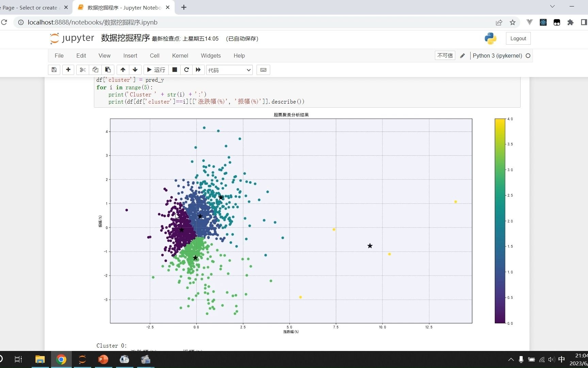Save and checkpoint the notebook
The image size is (588, 368).
click(54, 70)
